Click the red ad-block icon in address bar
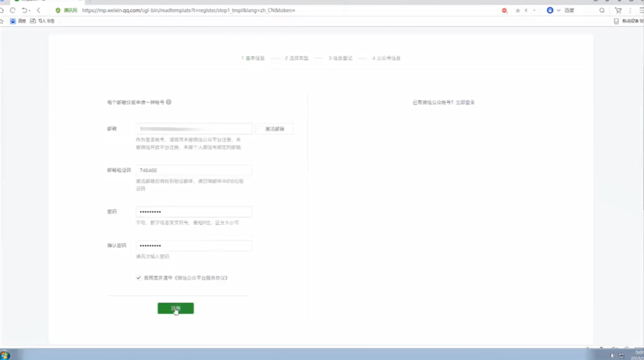The width and height of the screenshot is (644, 360). pyautogui.click(x=504, y=10)
